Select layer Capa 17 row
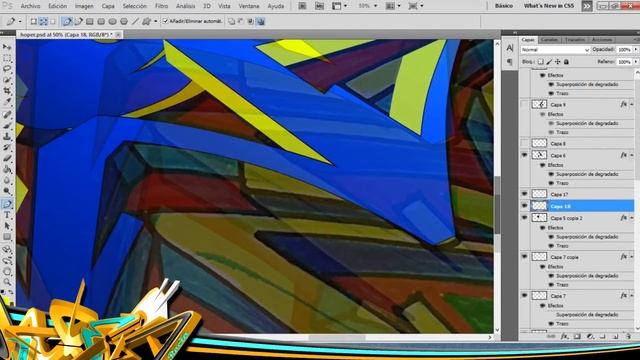This screenshot has width=640, height=360. tap(578, 194)
